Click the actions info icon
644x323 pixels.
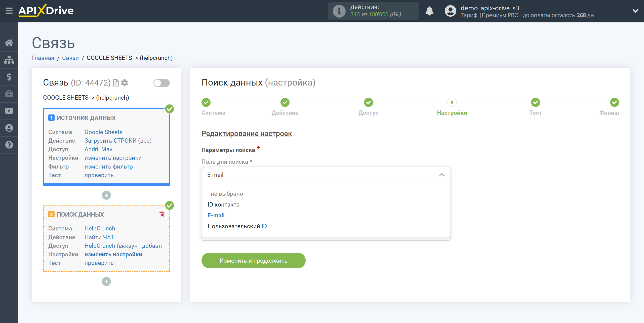[339, 11]
